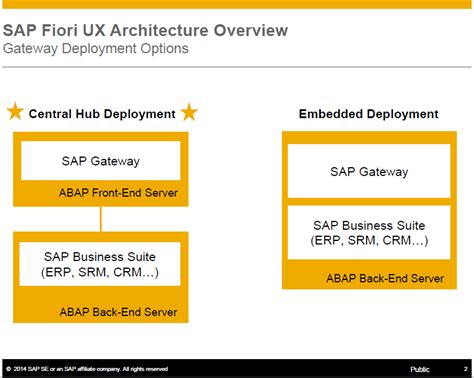Click the 'Embedded Deployment' heading
The height and width of the screenshot is (378, 474).
[x=368, y=114]
